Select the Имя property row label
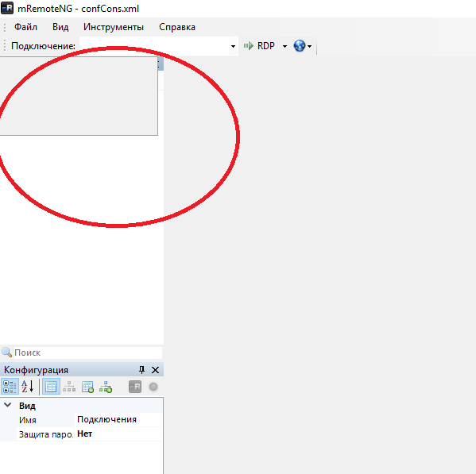 click(x=28, y=420)
